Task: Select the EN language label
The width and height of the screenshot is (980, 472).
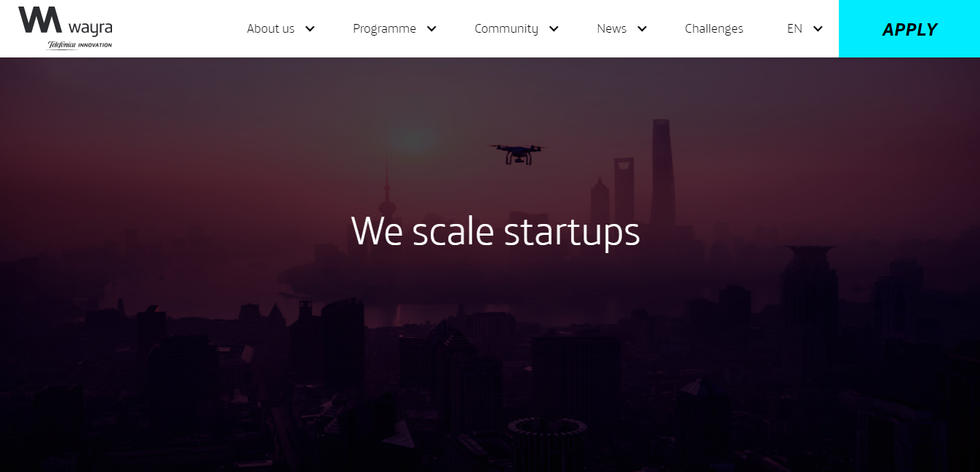Action: pyautogui.click(x=794, y=28)
